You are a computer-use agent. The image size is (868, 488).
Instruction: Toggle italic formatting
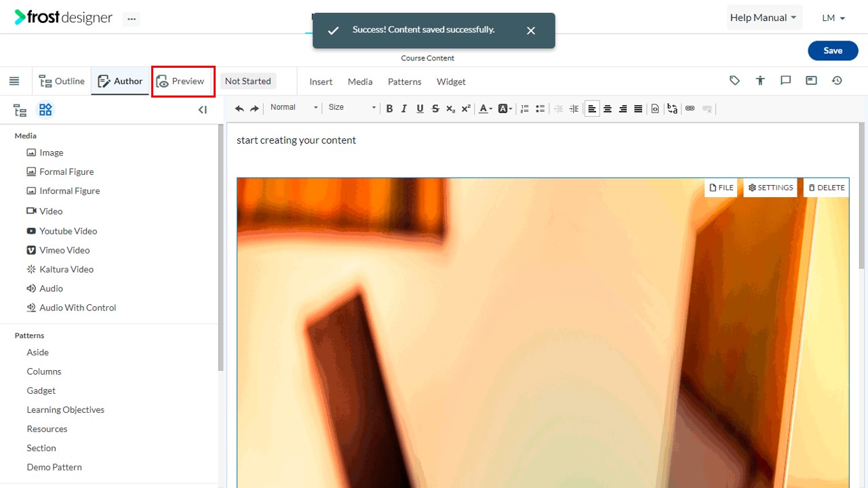(404, 108)
